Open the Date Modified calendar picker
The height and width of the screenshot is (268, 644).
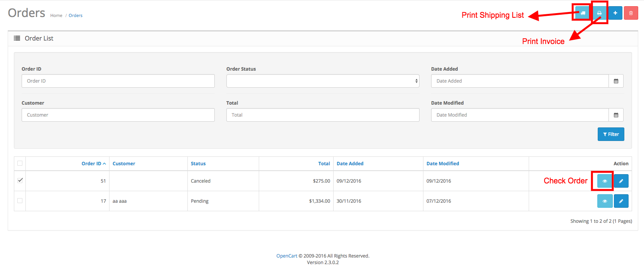[616, 115]
